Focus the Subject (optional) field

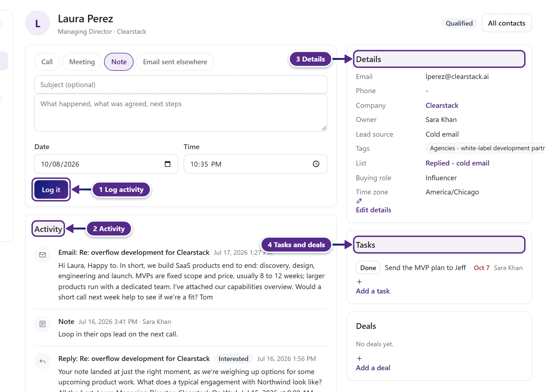(x=181, y=85)
